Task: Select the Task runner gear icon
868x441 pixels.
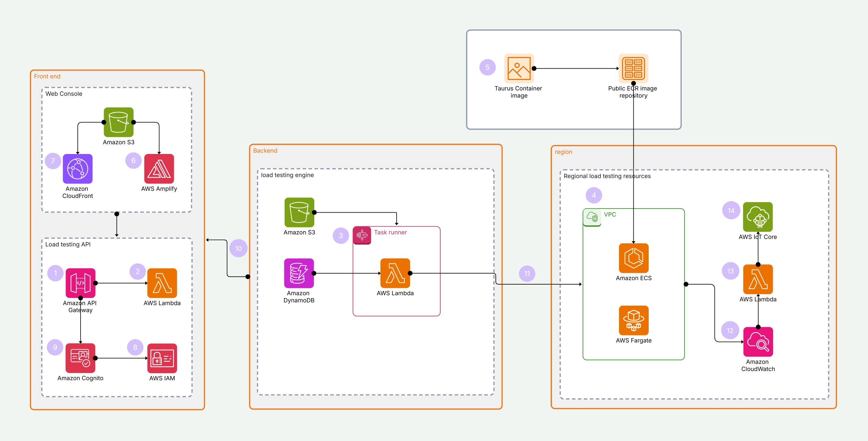Action: tap(362, 235)
